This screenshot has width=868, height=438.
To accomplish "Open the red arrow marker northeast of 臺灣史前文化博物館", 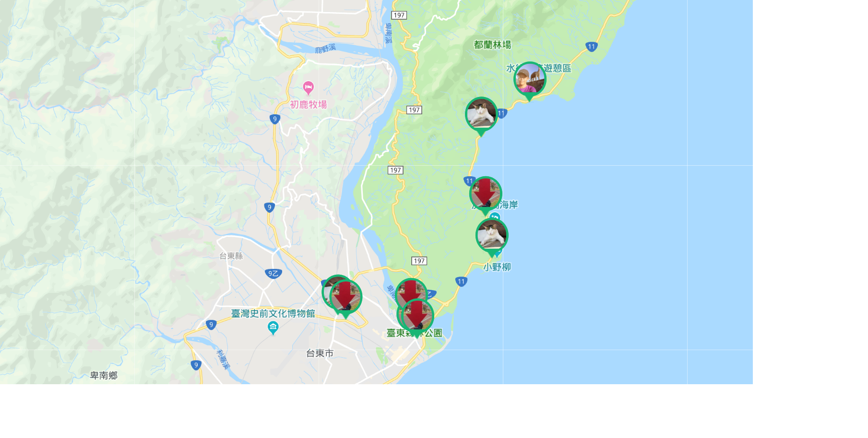I will 345,297.
